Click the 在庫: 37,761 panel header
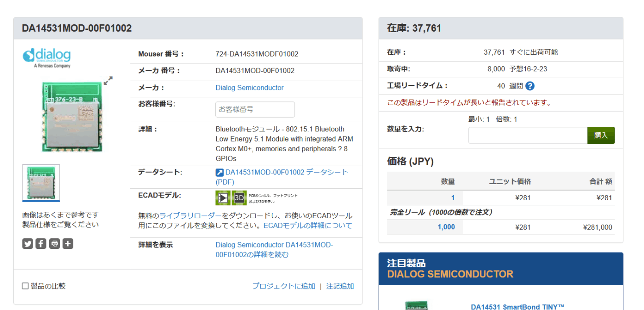Viewport: 644px width, 310px height. pos(500,28)
